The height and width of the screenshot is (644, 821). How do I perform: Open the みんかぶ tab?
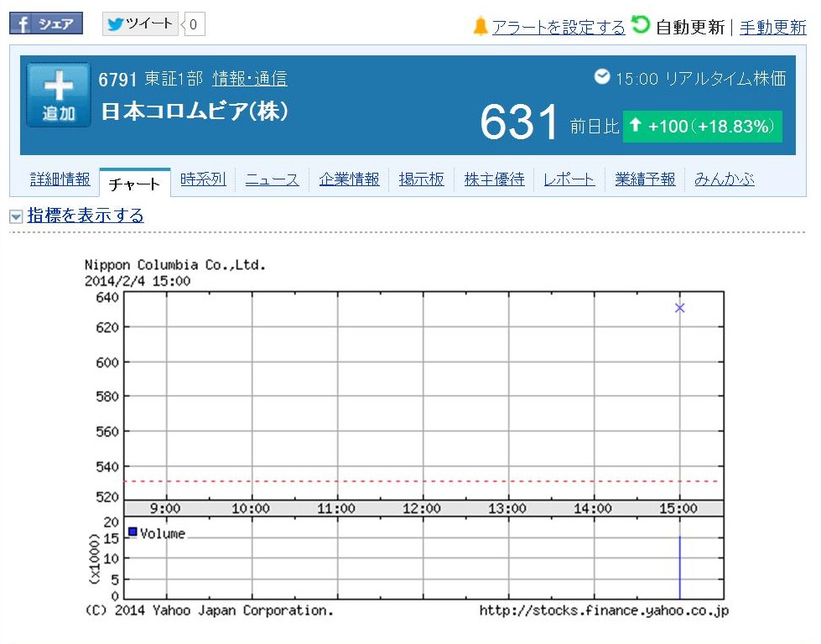click(x=725, y=179)
